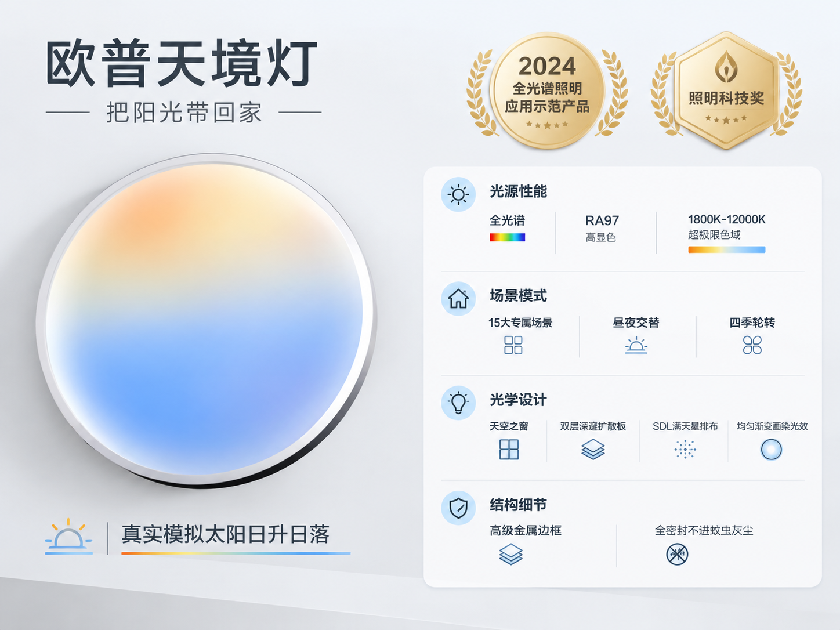
Task: Click the window icon under 天空之窗
Action: point(509,450)
